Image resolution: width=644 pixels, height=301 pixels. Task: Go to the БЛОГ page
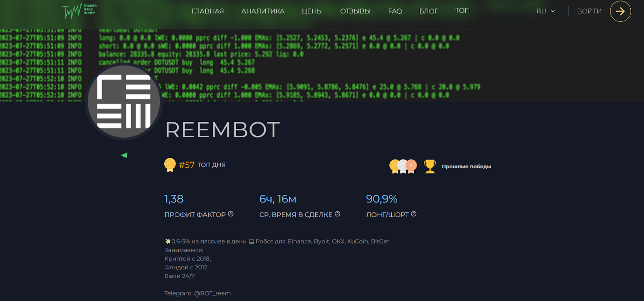(429, 11)
